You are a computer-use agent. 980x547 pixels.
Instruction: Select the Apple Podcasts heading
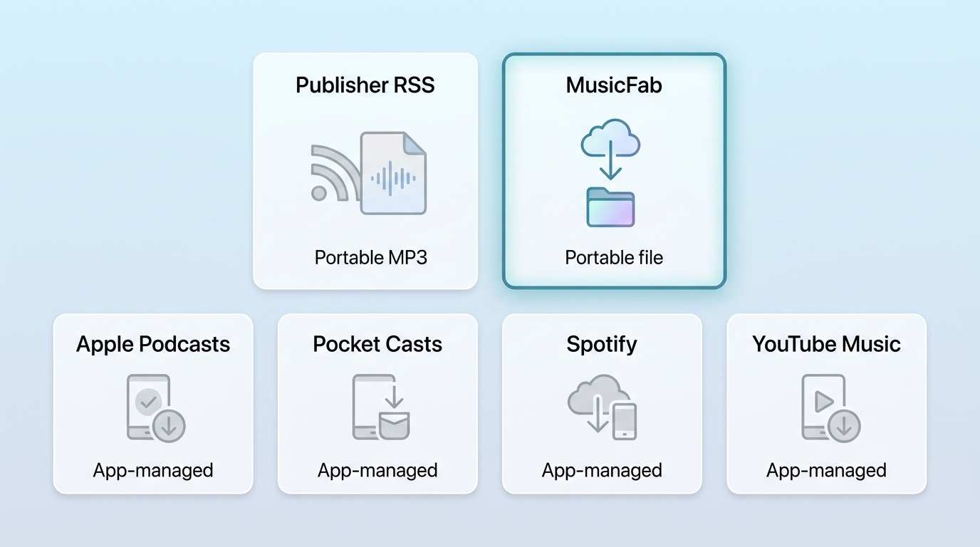[153, 345]
